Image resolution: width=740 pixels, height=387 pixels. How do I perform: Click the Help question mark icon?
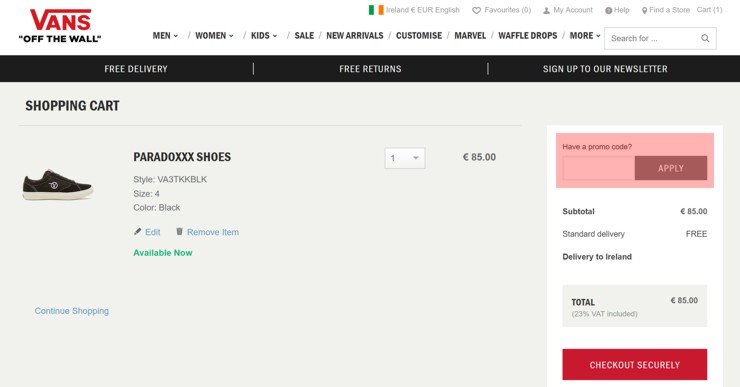click(608, 10)
